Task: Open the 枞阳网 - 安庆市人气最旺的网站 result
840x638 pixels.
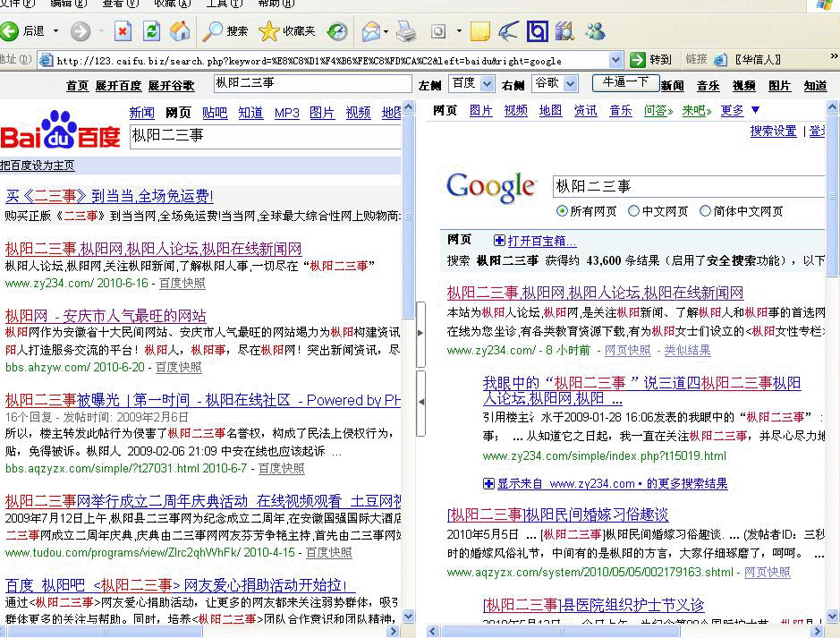Action: click(x=106, y=316)
